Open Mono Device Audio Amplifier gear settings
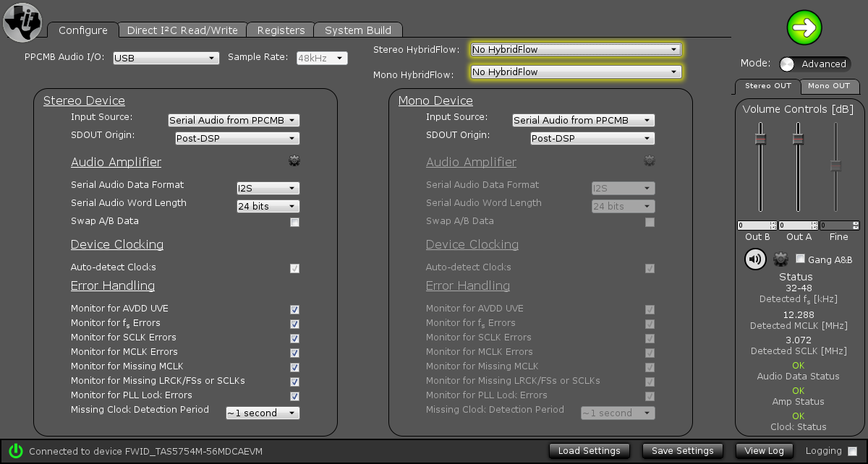This screenshot has height=464, width=868. point(649,160)
